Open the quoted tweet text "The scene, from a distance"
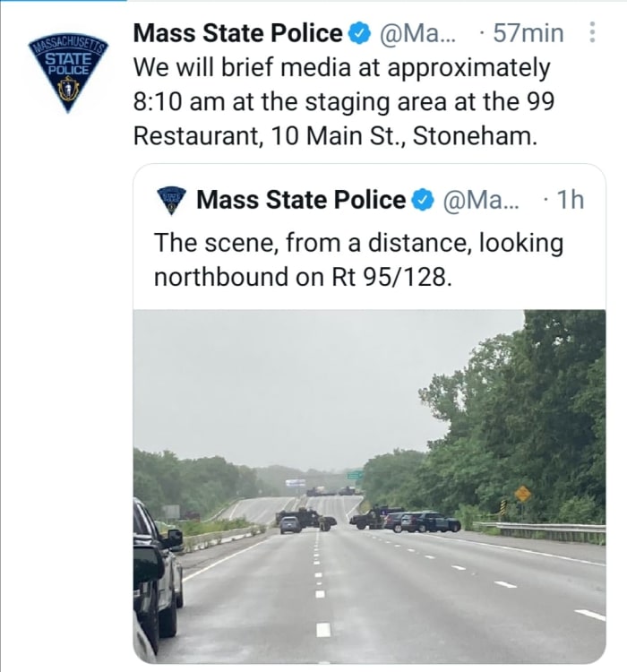The height and width of the screenshot is (672, 627). click(x=358, y=243)
